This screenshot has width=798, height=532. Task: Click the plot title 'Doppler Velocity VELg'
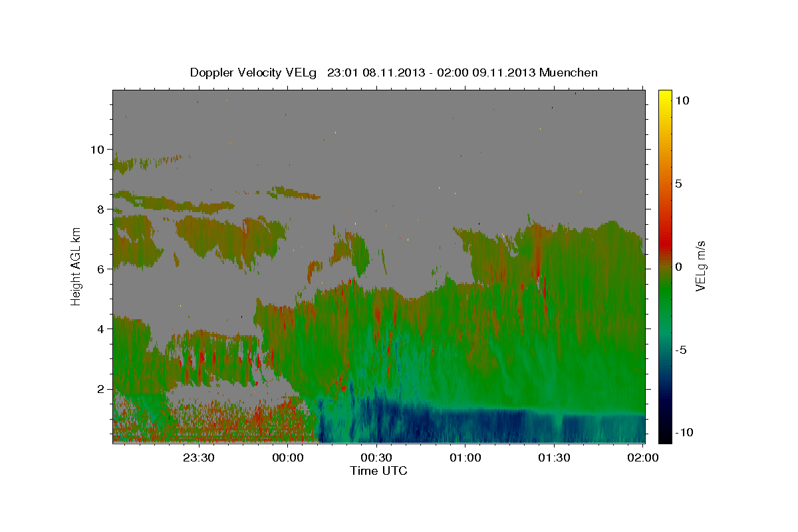[253, 72]
